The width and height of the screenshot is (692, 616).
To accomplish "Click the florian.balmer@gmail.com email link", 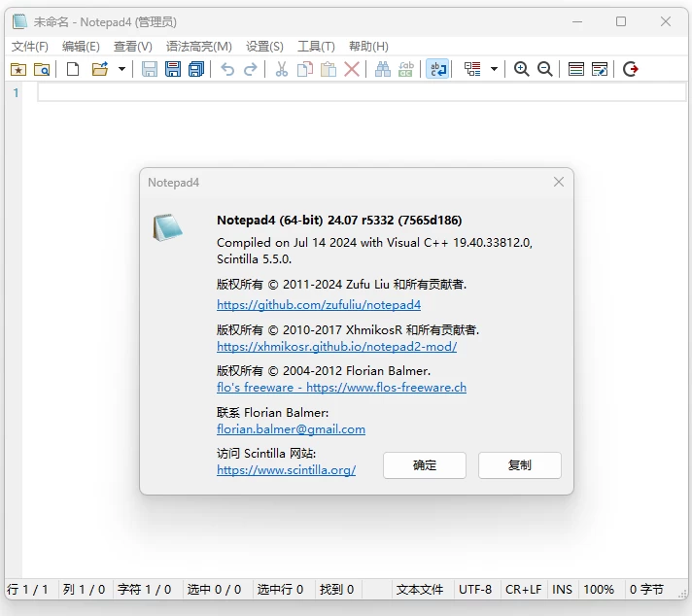I will tap(291, 429).
